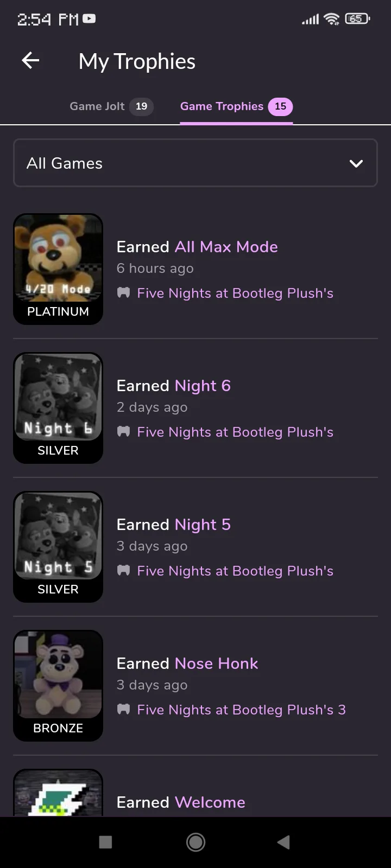The image size is (391, 868).
Task: Expand the All Games chevron arrow
Action: point(356,163)
